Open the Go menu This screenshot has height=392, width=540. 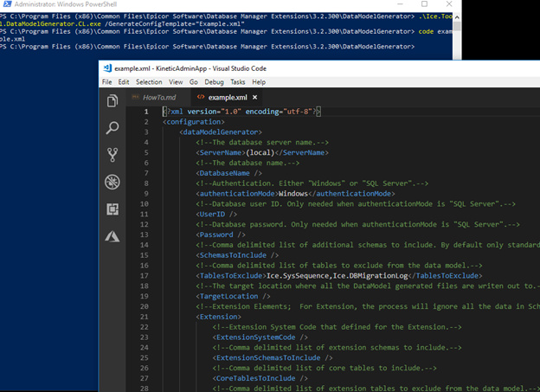click(x=194, y=82)
